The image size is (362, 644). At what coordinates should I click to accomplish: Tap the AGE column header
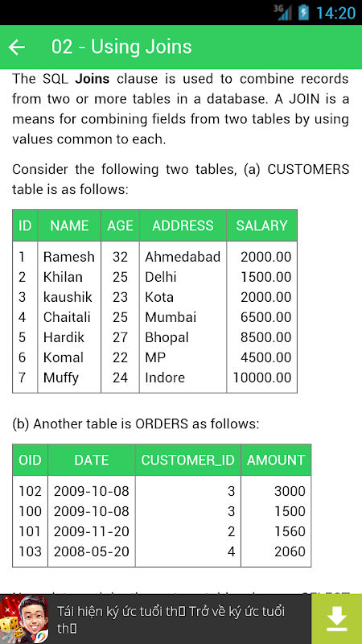click(x=120, y=225)
